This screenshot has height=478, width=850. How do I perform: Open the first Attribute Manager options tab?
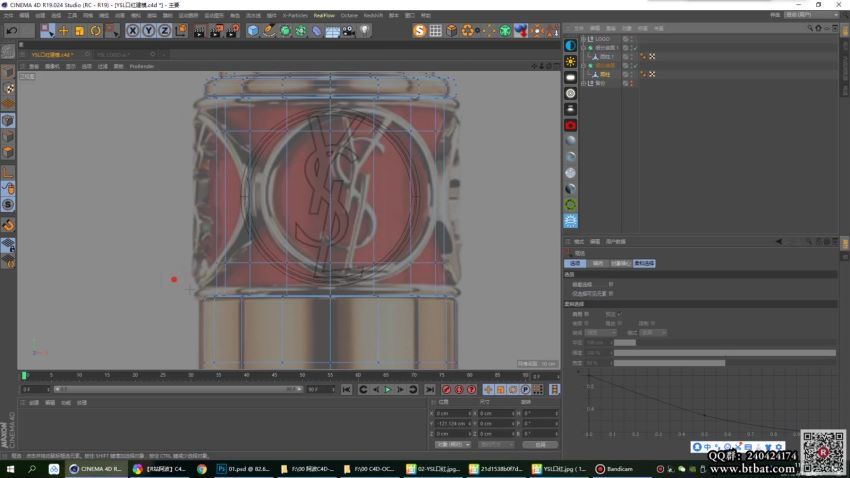(575, 263)
